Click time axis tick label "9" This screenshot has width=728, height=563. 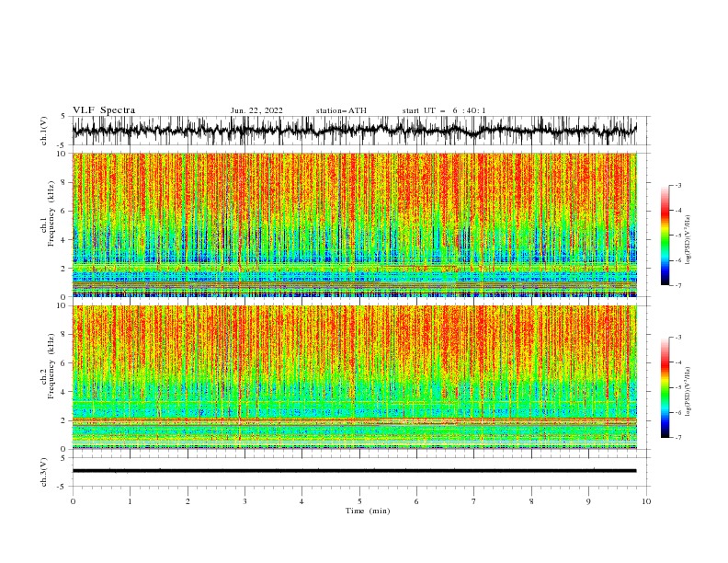(x=588, y=501)
